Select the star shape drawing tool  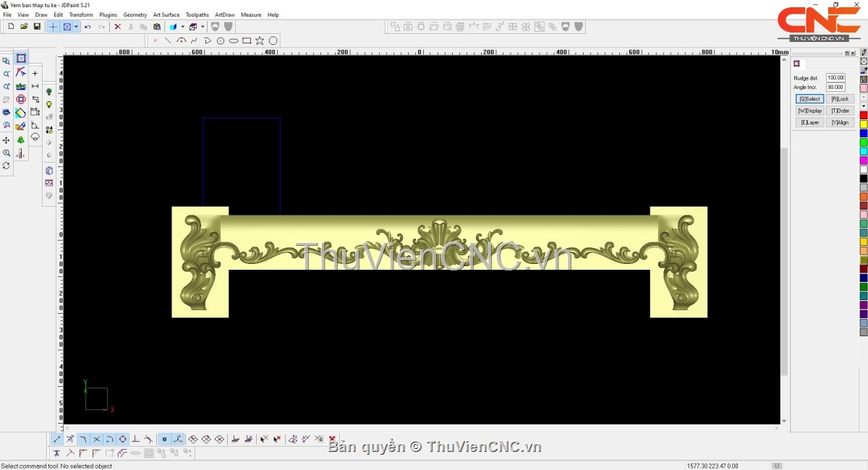pyautogui.click(x=260, y=40)
